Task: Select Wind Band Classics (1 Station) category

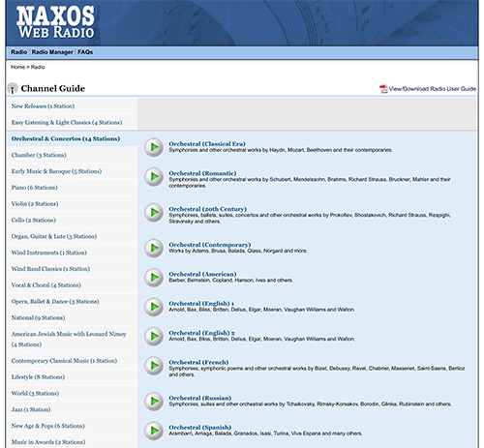Action: (50, 269)
